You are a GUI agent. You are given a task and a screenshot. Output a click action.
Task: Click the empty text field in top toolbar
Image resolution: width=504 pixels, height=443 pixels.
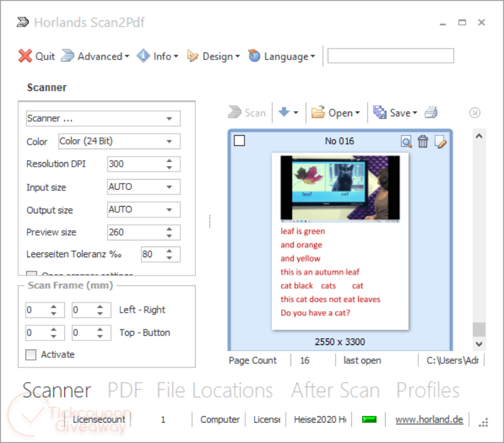390,55
